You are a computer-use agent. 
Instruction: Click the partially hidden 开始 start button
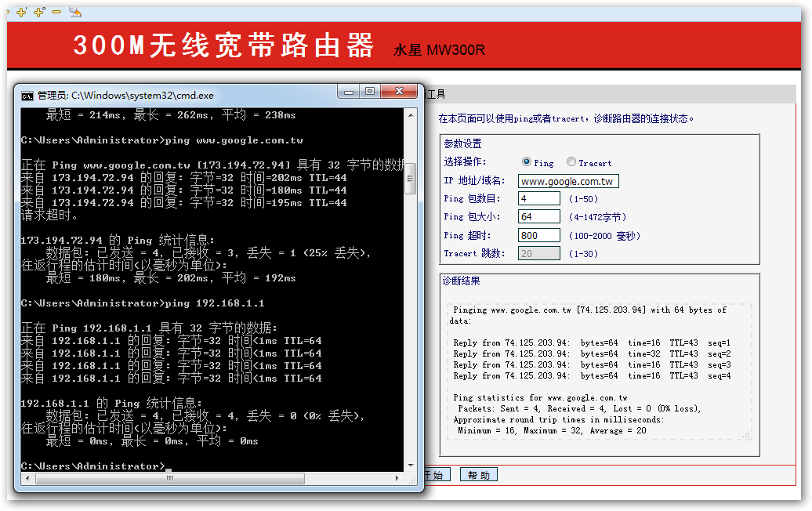coord(437,475)
